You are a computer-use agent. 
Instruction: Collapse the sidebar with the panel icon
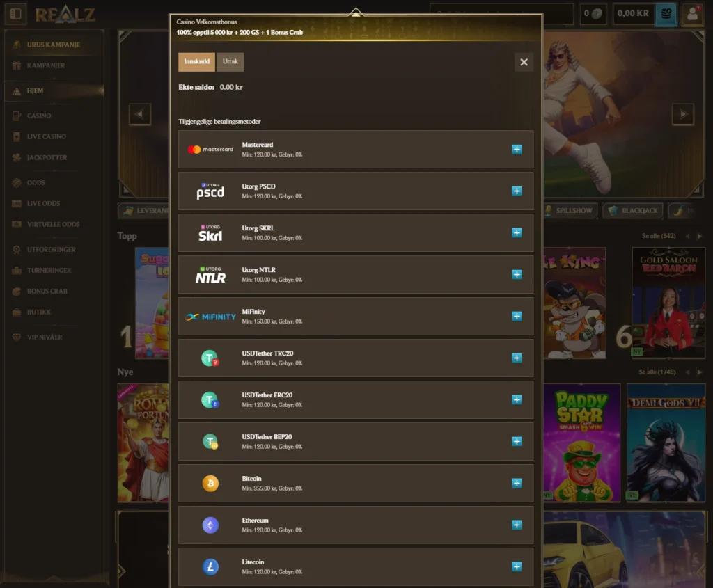tap(15, 14)
